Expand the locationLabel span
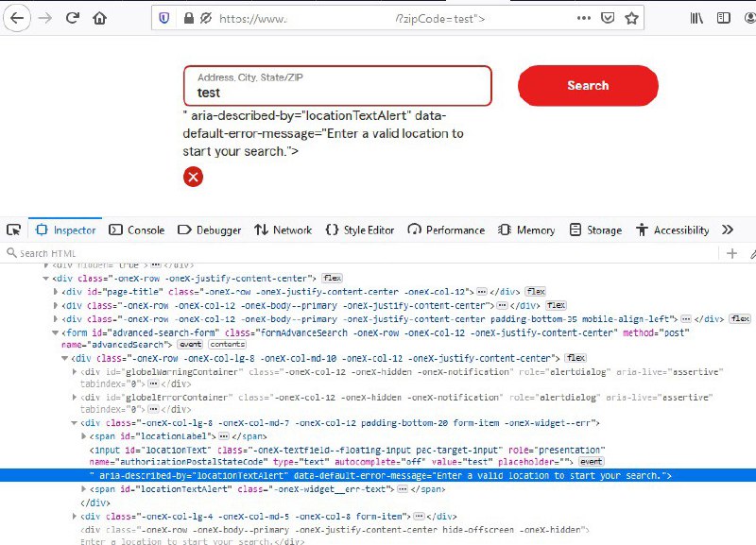Image resolution: width=756 pixels, height=545 pixels. point(83,436)
